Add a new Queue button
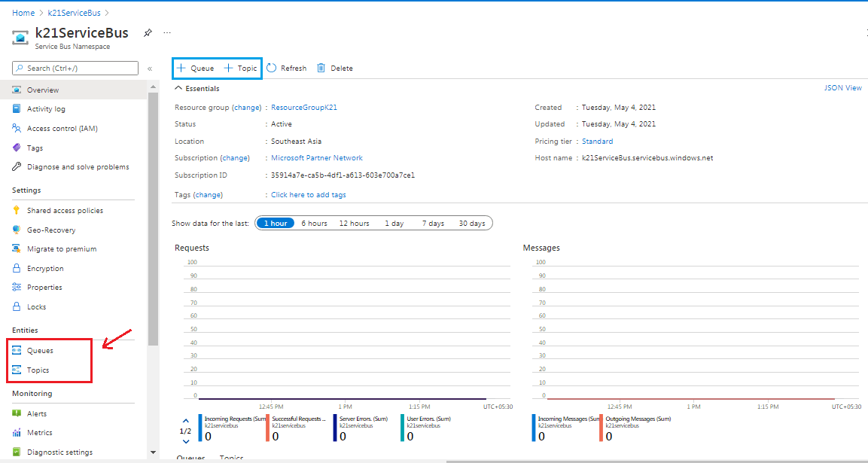Viewport: 868px width, 463px height. [x=195, y=68]
